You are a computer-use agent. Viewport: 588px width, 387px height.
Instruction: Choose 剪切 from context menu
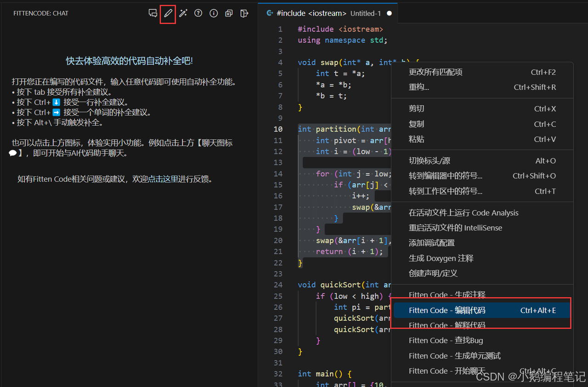click(482, 109)
